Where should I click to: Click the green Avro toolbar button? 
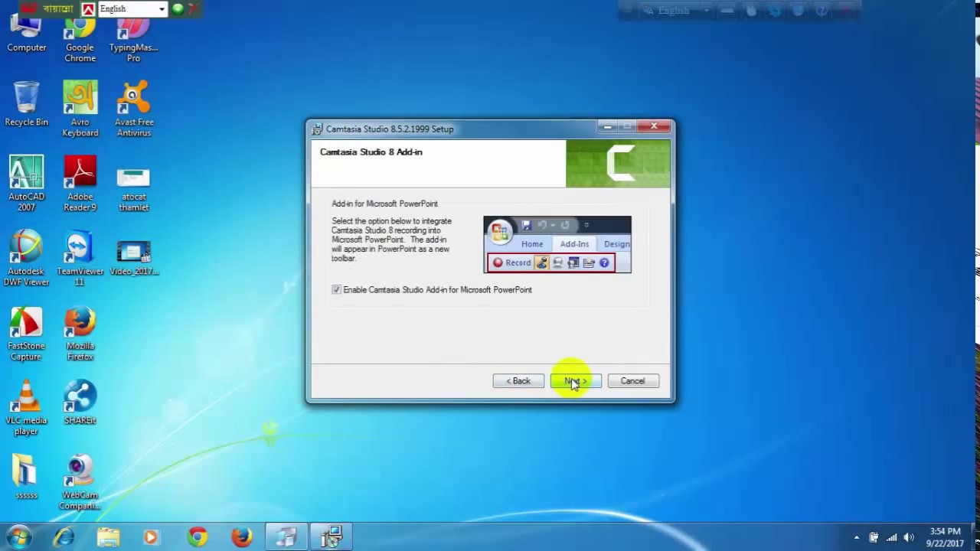(x=178, y=8)
